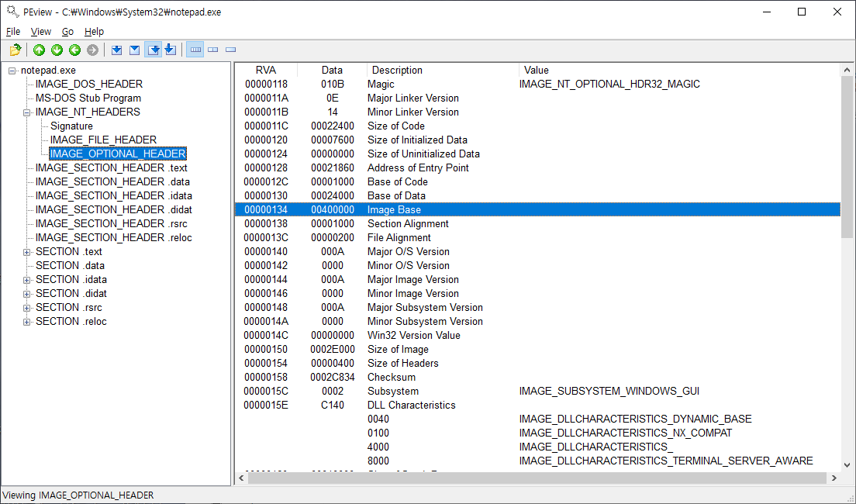
Task: Select MS-DOS Stub Program tree item
Action: pyautogui.click(x=88, y=98)
